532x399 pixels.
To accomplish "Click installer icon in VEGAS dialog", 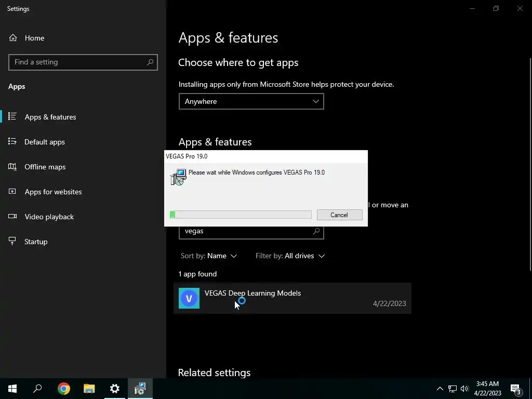I will pyautogui.click(x=178, y=177).
